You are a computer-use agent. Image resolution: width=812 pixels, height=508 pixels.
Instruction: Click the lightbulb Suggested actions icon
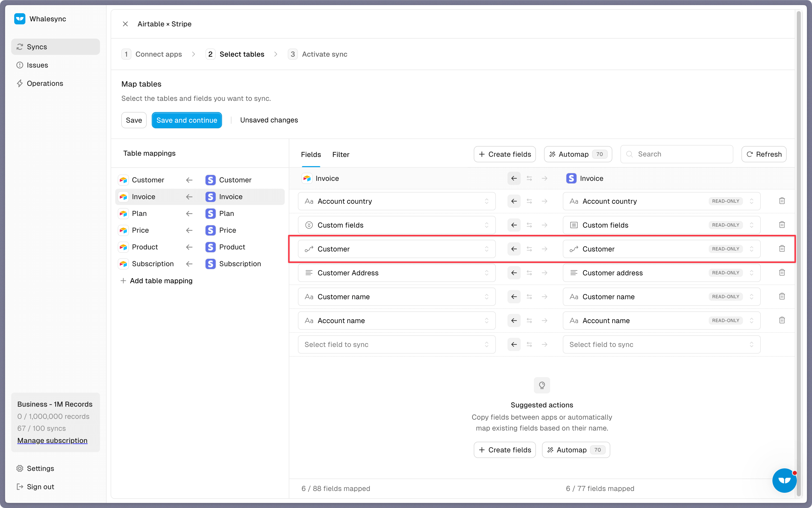tap(542, 385)
